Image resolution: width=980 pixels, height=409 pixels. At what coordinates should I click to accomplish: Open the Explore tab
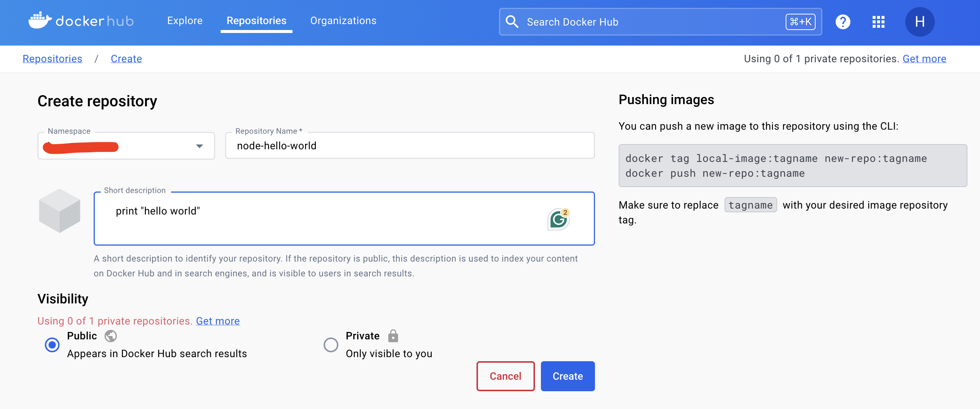point(184,21)
